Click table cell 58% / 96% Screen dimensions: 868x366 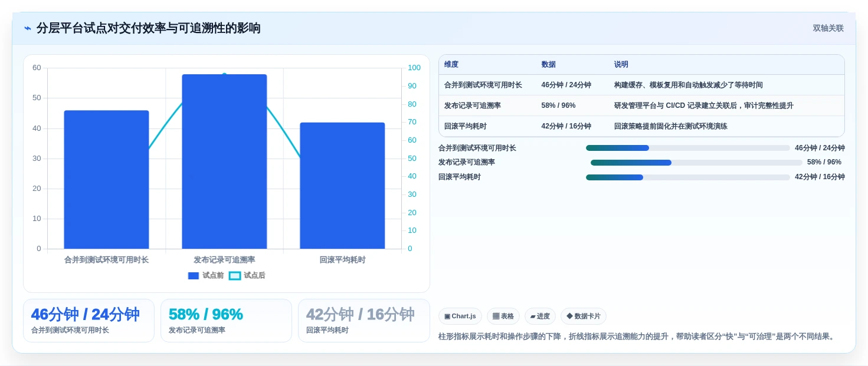click(x=558, y=105)
